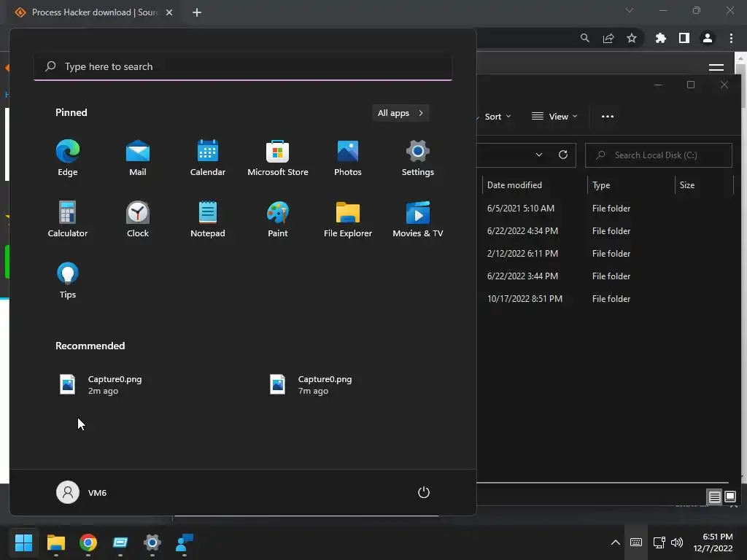Open the Paint app
Image resolution: width=747 pixels, height=560 pixels.
click(x=278, y=219)
